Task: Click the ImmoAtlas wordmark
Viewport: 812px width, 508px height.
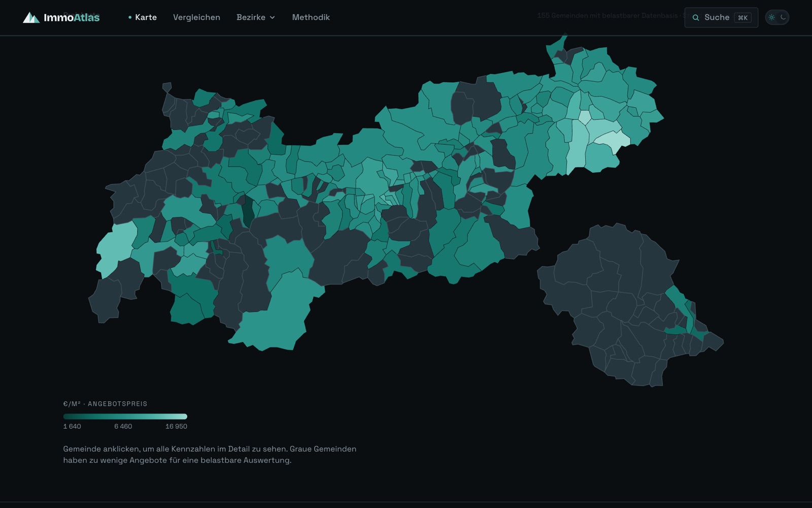Action: point(72,18)
